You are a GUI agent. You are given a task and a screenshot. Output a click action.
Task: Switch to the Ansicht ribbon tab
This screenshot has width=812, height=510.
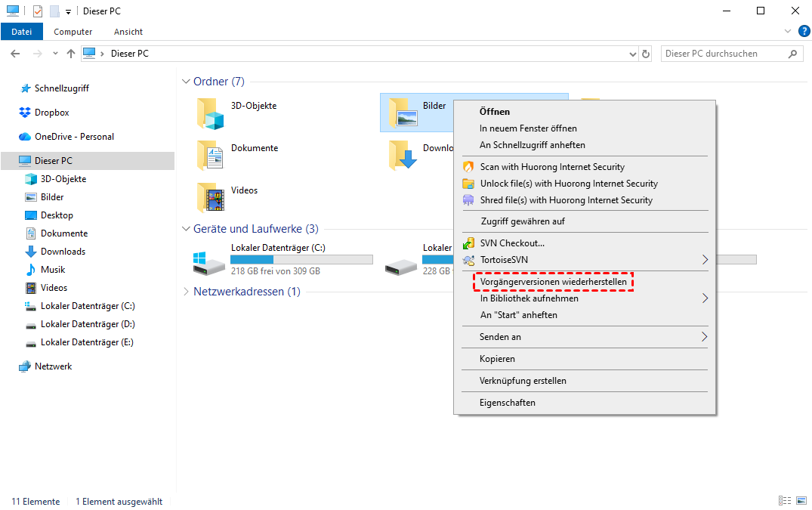pos(128,32)
